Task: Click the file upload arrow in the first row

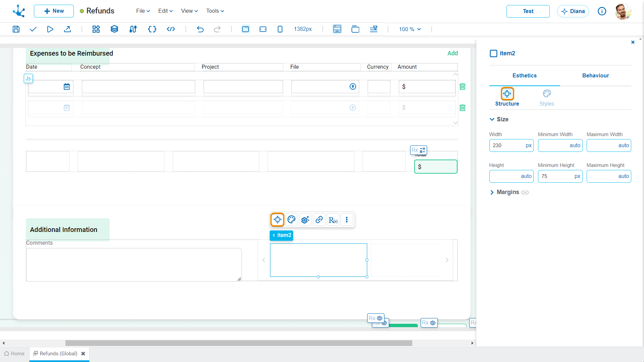Action: point(353,86)
